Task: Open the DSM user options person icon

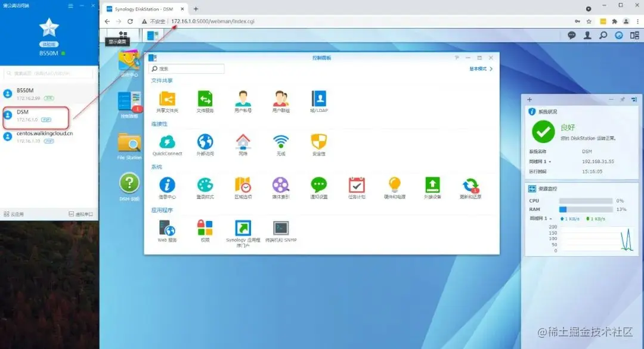Action: 587,35
